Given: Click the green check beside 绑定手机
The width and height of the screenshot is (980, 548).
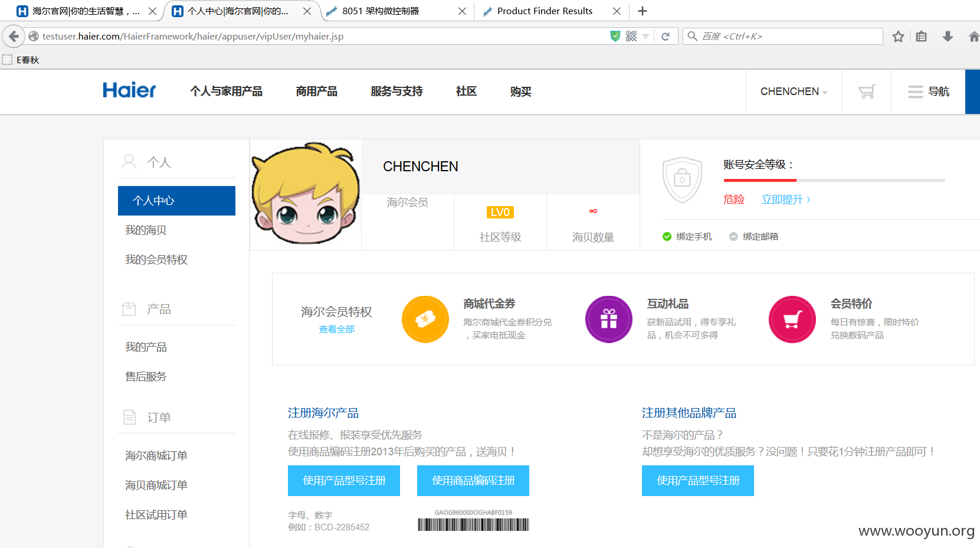Looking at the screenshot, I should point(667,236).
